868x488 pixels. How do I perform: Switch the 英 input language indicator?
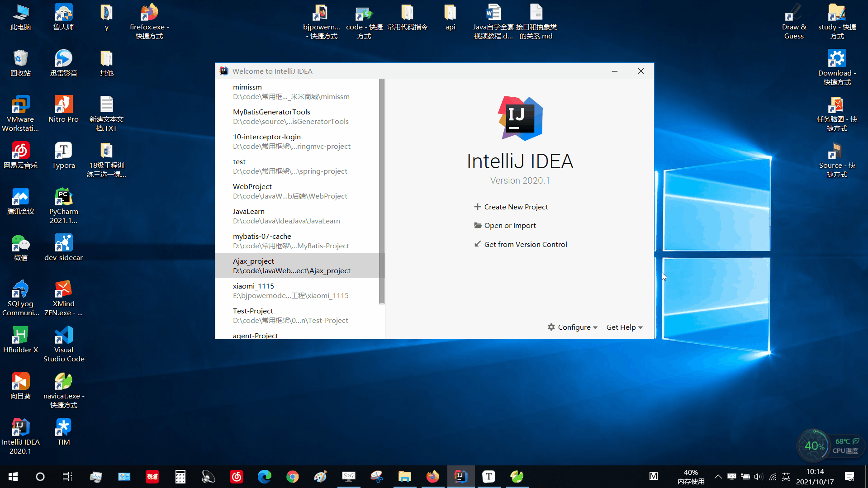pyautogui.click(x=786, y=476)
